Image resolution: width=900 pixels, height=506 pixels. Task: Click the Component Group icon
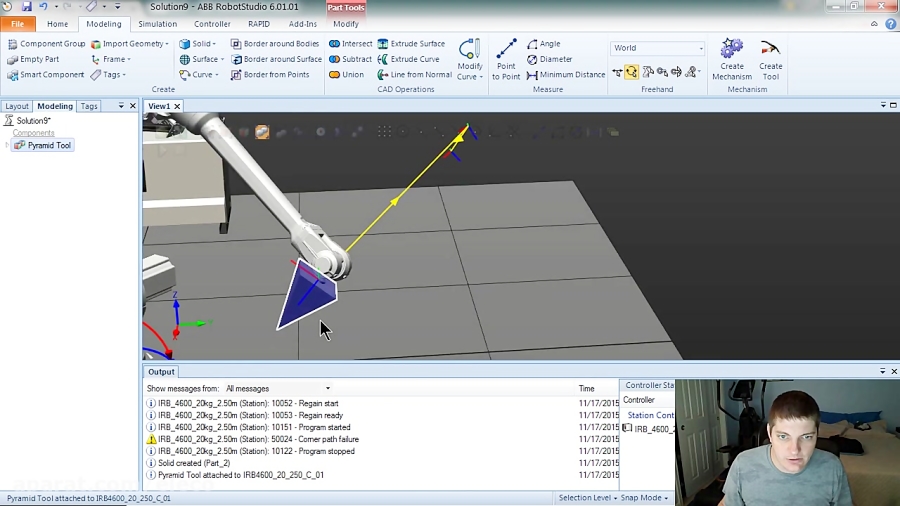click(x=12, y=44)
